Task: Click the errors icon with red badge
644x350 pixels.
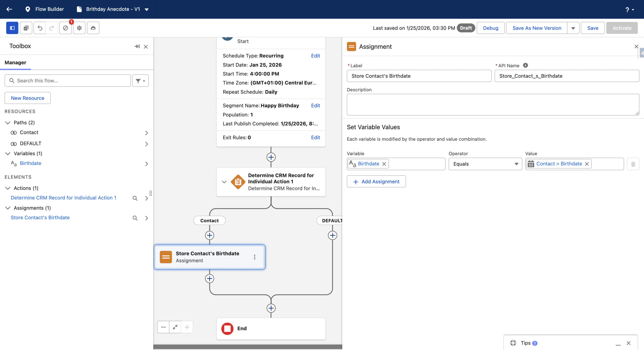Action: coord(66,28)
